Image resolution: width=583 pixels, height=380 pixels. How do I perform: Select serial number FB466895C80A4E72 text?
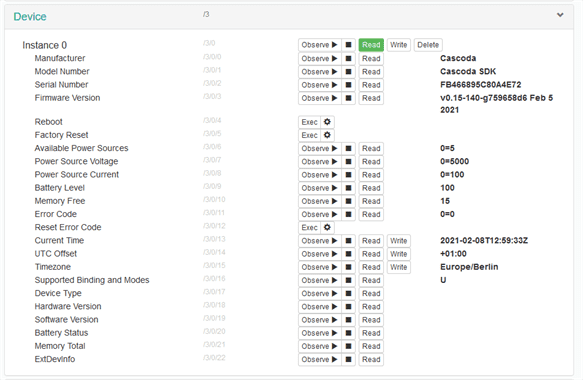point(480,85)
